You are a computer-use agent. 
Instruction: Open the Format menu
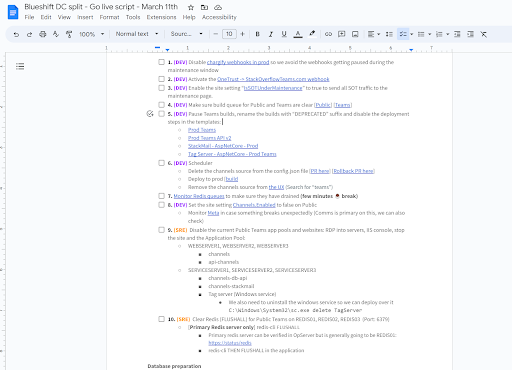[109, 17]
